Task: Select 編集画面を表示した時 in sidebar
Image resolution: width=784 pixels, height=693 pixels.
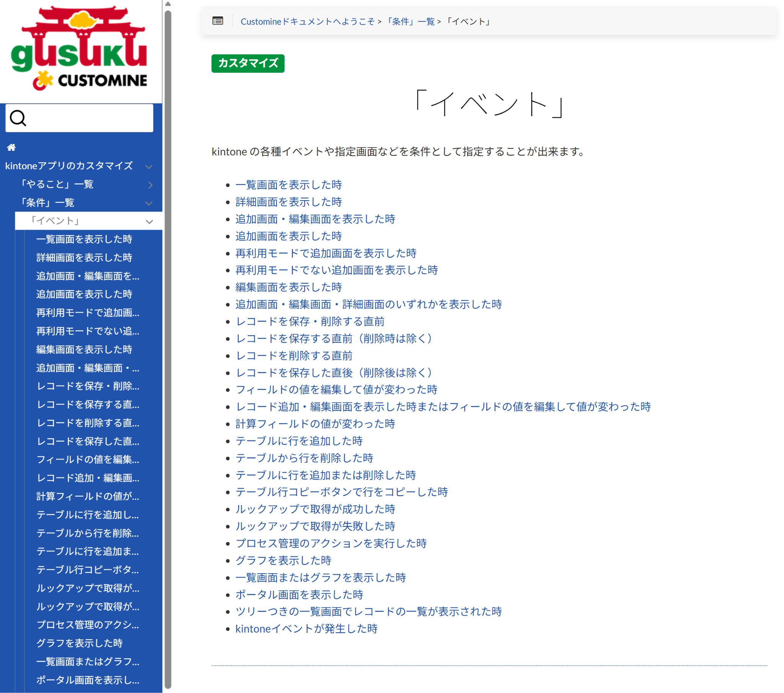Action: [x=84, y=349]
